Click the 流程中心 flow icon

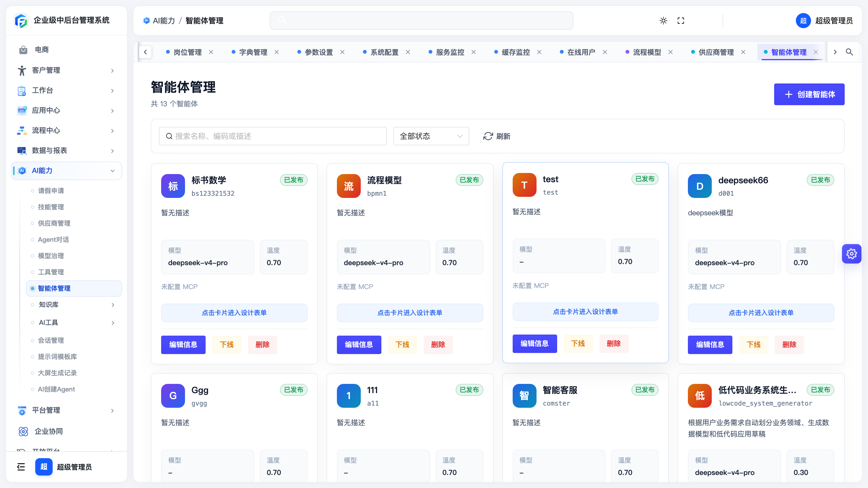(22, 131)
